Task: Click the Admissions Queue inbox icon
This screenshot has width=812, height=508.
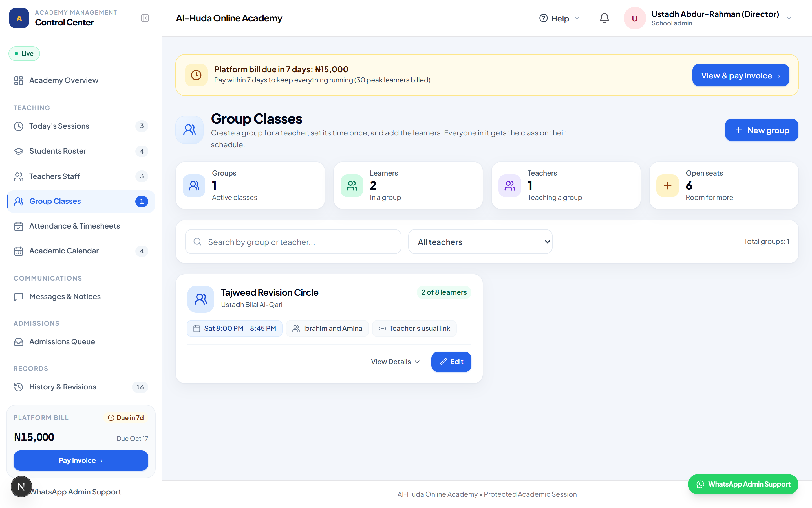Action: click(18, 342)
